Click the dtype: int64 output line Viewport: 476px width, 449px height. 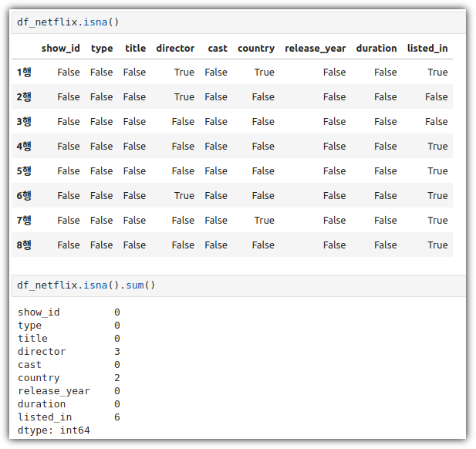pyautogui.click(x=54, y=430)
